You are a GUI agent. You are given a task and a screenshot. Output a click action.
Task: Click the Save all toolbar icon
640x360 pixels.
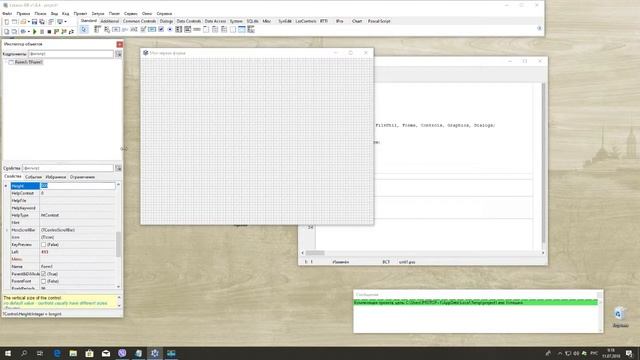(42, 22)
